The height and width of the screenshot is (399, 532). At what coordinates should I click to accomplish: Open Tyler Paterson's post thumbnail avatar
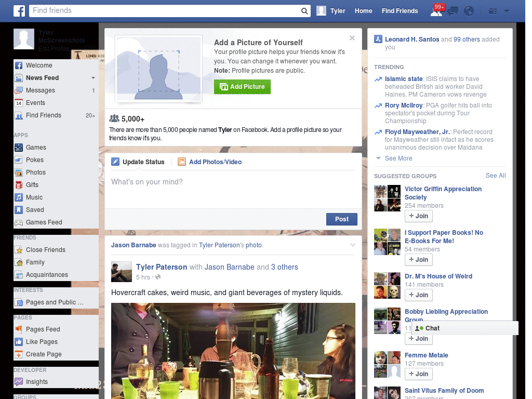[122, 272]
